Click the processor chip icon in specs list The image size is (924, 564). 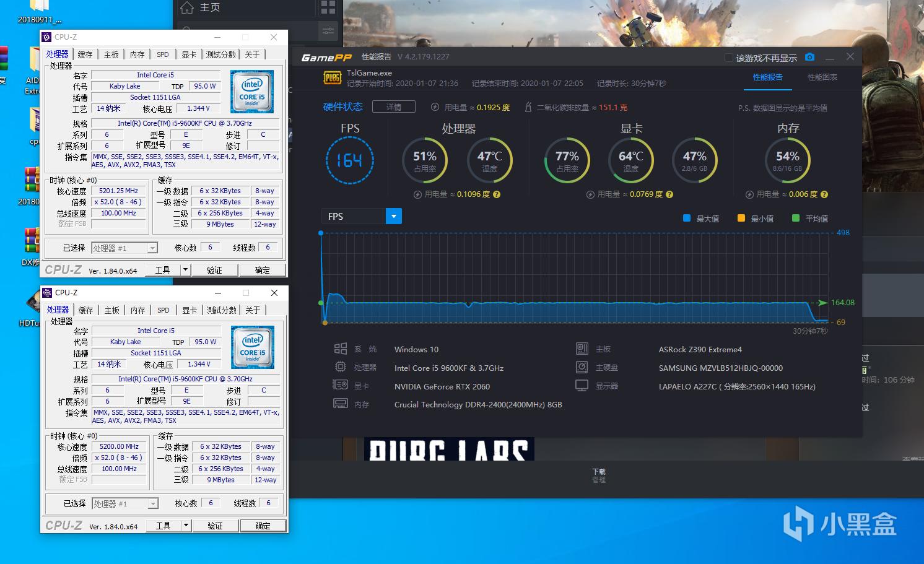pyautogui.click(x=341, y=367)
